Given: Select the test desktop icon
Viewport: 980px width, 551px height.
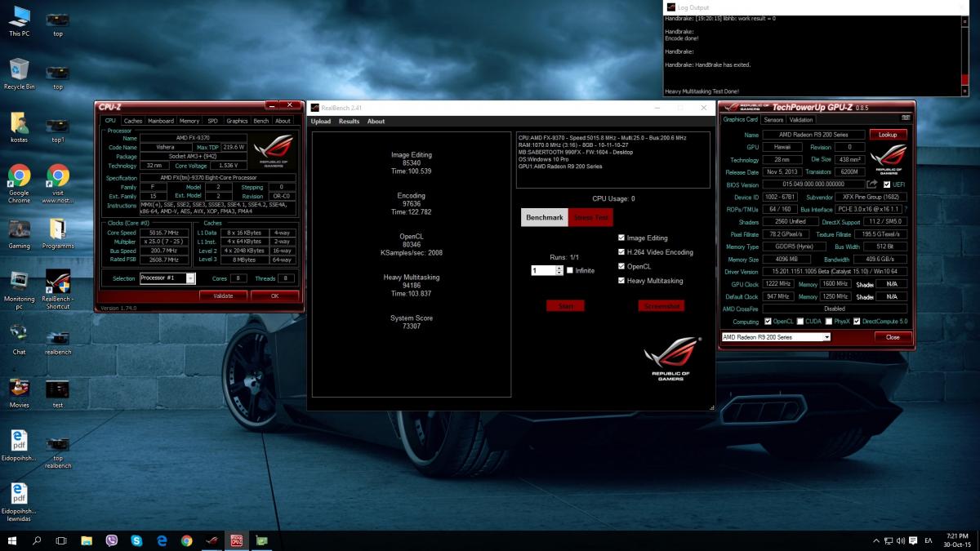Looking at the screenshot, I should [57, 393].
